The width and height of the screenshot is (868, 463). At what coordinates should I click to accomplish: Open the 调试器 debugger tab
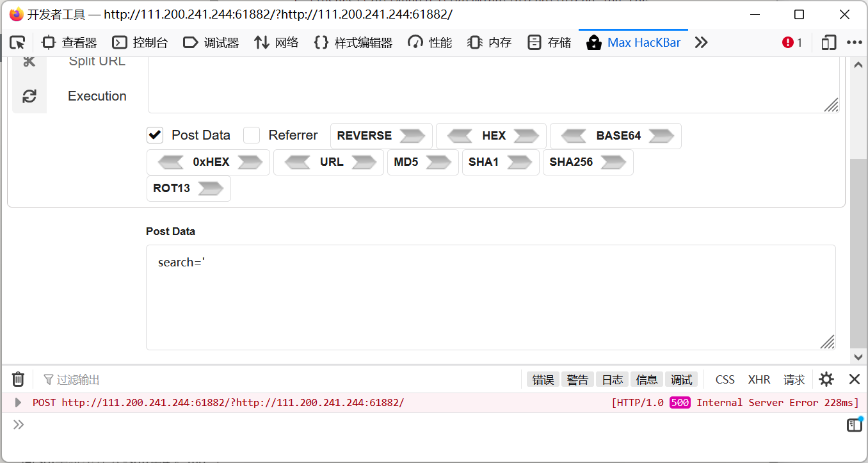[x=211, y=43]
